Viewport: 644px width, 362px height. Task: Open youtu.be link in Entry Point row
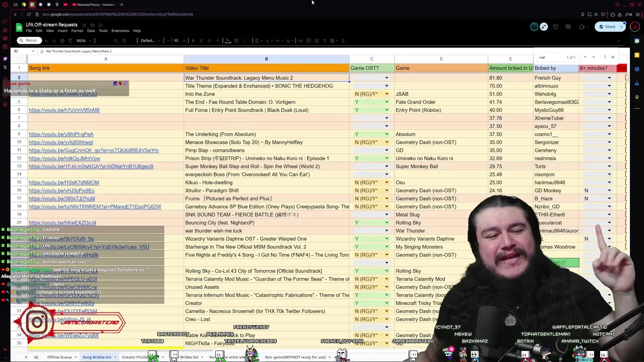coord(64,110)
